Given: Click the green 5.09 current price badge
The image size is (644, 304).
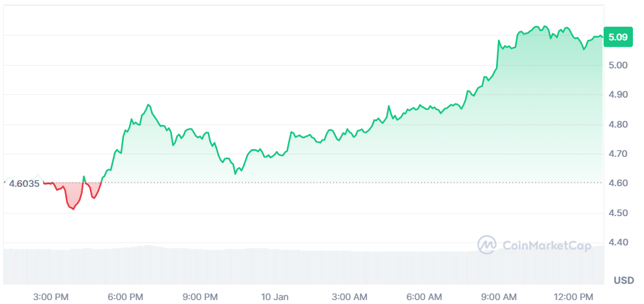Looking at the screenshot, I should (618, 37).
